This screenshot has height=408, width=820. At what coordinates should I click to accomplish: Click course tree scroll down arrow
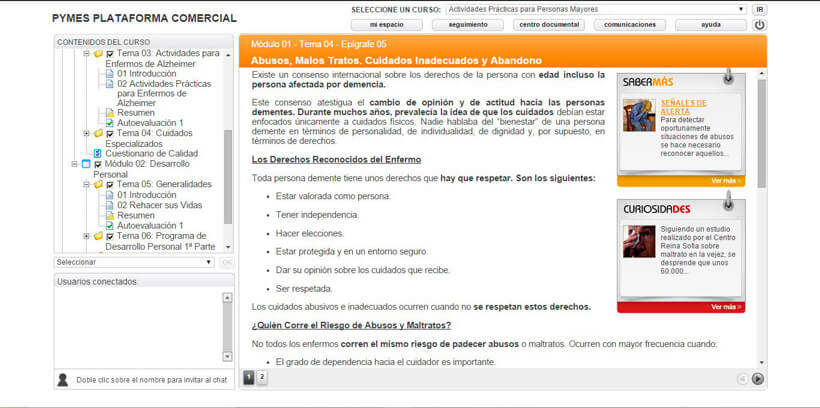click(228, 247)
